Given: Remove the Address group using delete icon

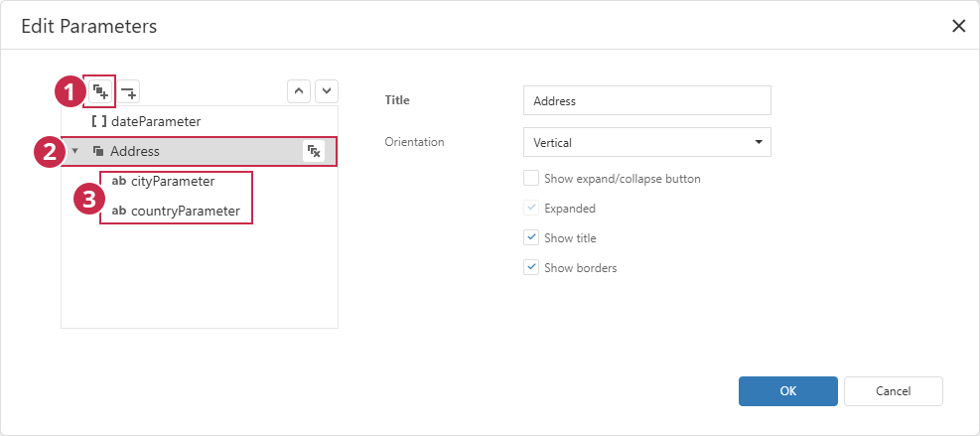Looking at the screenshot, I should point(314,151).
